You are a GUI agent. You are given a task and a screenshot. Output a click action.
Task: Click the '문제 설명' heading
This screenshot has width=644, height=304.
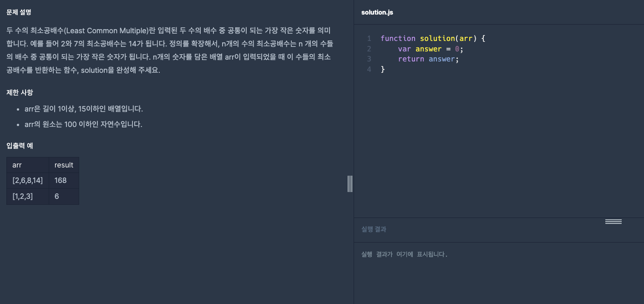coord(19,12)
